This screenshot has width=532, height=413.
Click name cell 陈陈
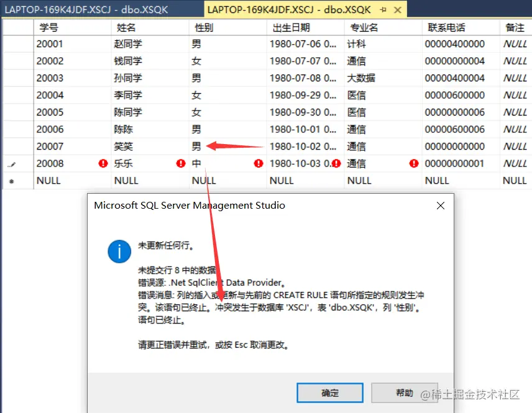[150, 129]
